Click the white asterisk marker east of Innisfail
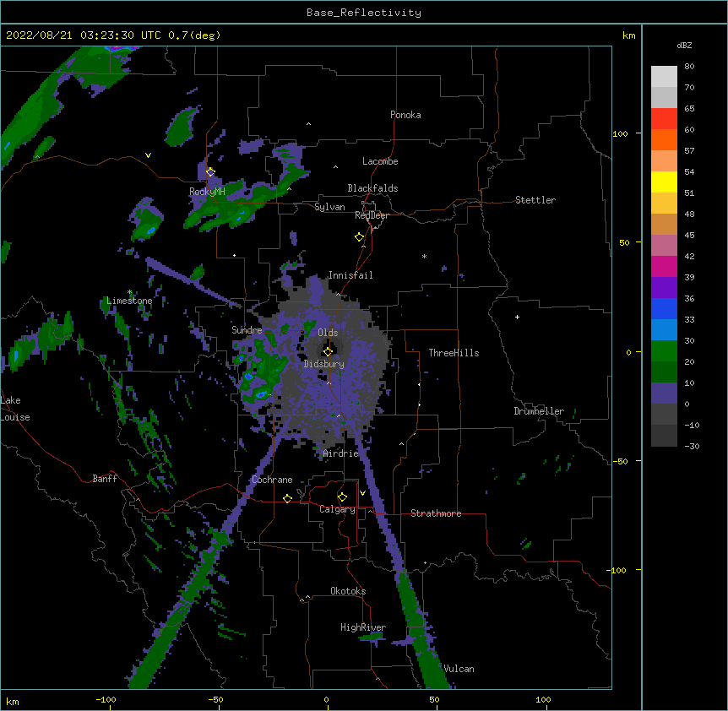The image size is (728, 711). click(424, 256)
